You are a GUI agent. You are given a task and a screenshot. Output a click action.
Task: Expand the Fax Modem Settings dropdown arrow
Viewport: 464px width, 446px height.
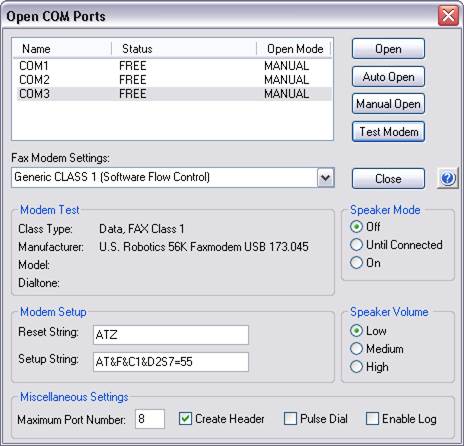click(x=326, y=177)
